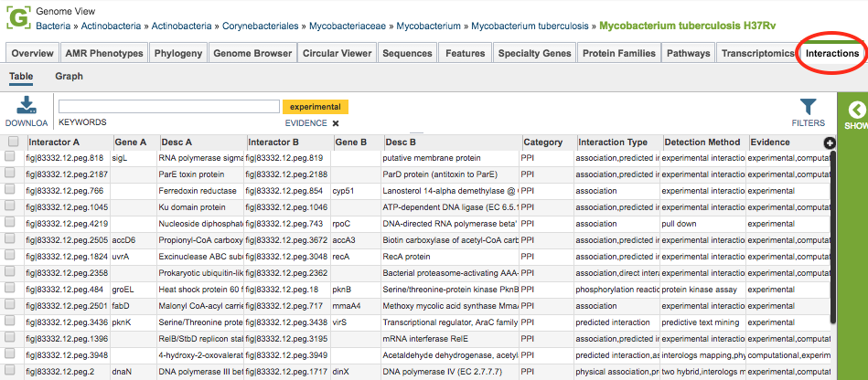Check the row for fig|83332.12.peg.766
868x380 pixels.
[10, 190]
